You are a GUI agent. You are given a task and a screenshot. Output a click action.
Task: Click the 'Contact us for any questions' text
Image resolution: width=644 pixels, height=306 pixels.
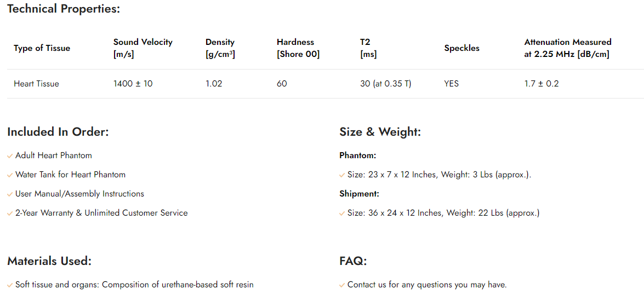427,285
